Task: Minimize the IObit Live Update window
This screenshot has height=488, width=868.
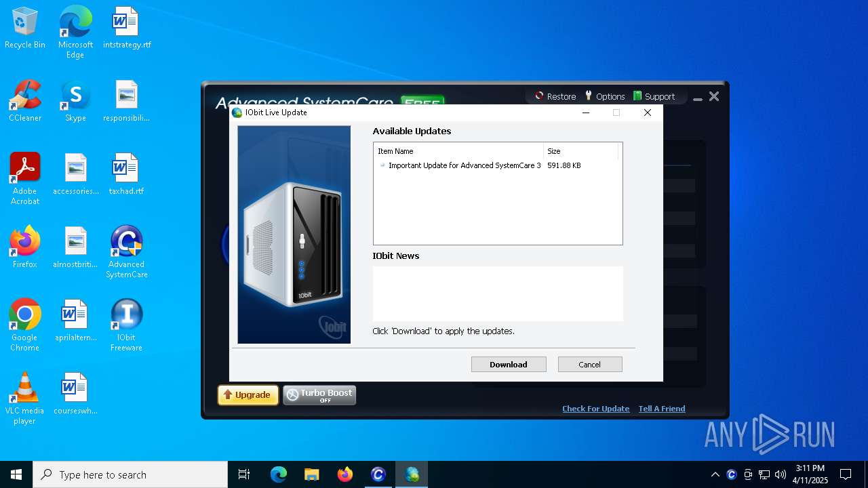Action: click(x=586, y=113)
